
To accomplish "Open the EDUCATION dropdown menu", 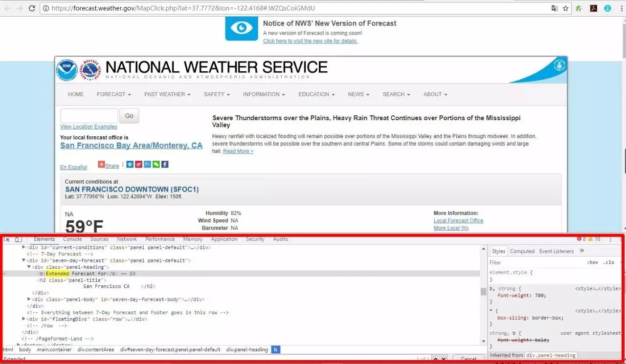I will click(316, 94).
